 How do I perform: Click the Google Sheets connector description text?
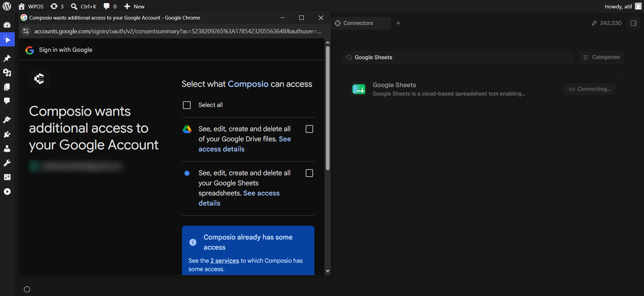(449, 94)
